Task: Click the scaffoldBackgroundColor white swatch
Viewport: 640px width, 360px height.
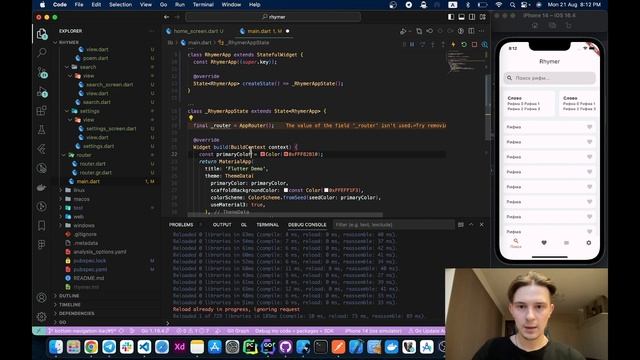Action: 286,190
